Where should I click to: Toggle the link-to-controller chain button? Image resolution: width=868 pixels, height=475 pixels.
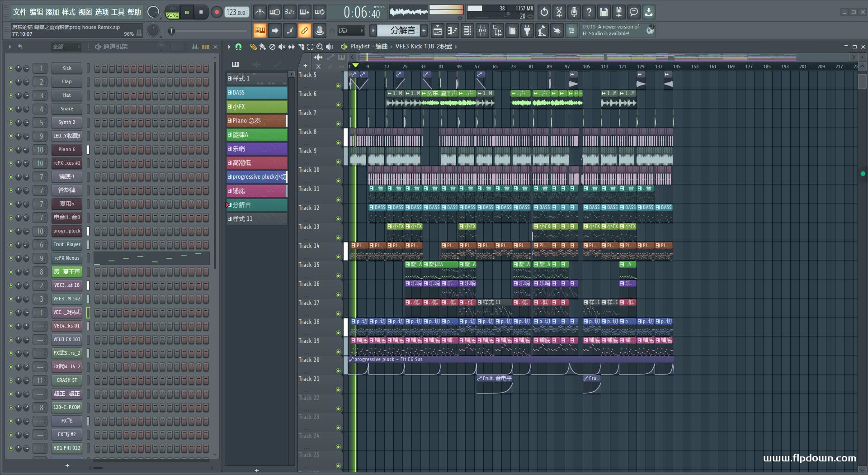(x=305, y=31)
